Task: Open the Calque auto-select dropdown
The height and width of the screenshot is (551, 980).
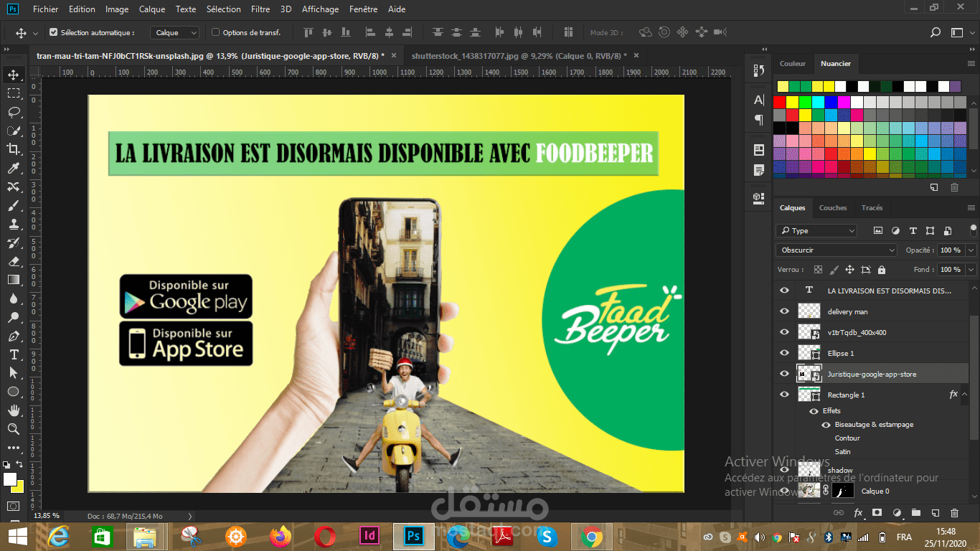Action: point(175,32)
